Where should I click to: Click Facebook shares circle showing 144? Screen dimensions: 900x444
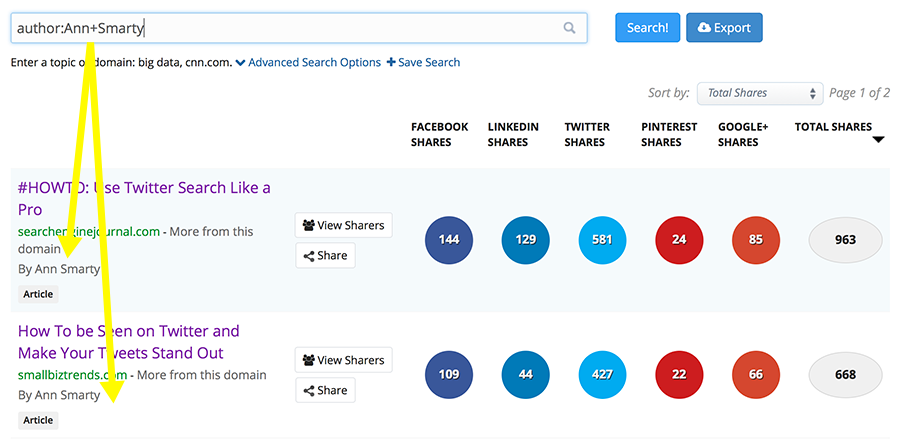(x=449, y=240)
